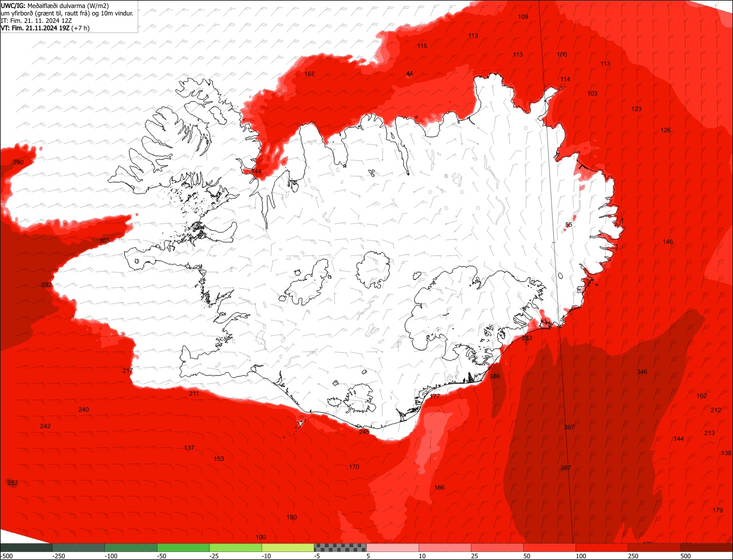This screenshot has width=733, height=560.
Task: Click the map value 397 southeast of Iceland
Action: tap(569, 427)
